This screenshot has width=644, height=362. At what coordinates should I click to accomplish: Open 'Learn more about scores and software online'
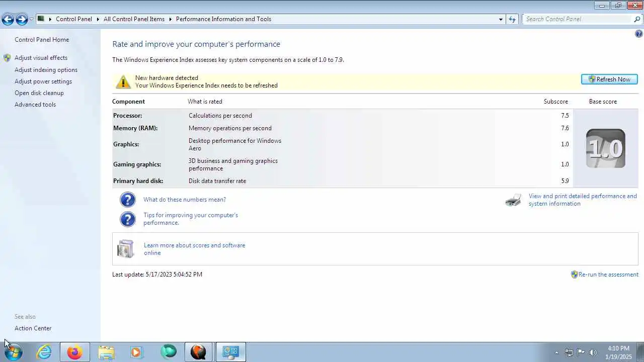[x=194, y=249]
